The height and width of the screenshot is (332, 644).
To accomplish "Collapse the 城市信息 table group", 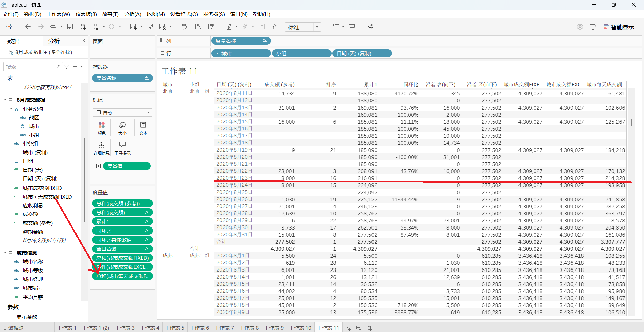I will coord(5,253).
